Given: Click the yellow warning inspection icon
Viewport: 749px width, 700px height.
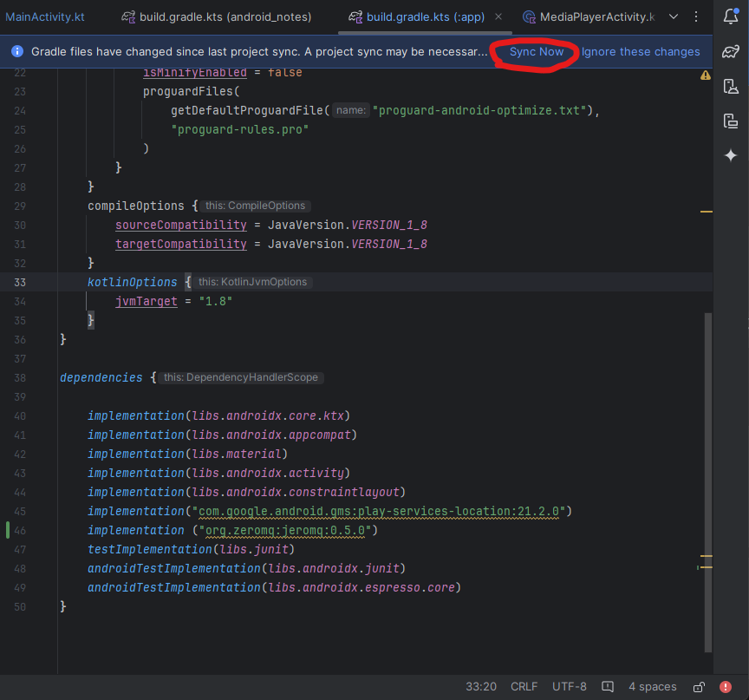Looking at the screenshot, I should [705, 75].
